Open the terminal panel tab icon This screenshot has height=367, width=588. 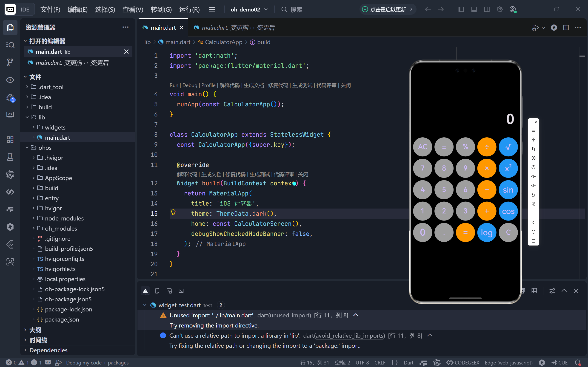pyautogui.click(x=181, y=291)
